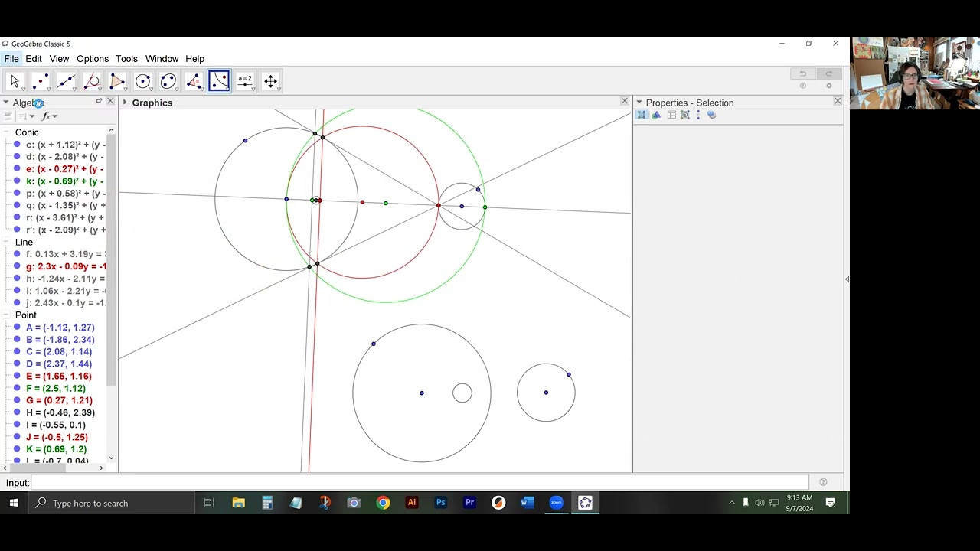Open the Options menu

pos(93,59)
